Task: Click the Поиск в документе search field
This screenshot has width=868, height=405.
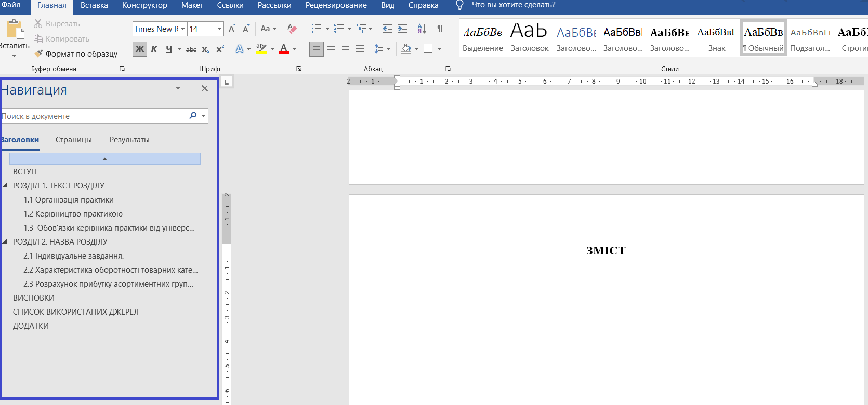Action: tap(94, 116)
